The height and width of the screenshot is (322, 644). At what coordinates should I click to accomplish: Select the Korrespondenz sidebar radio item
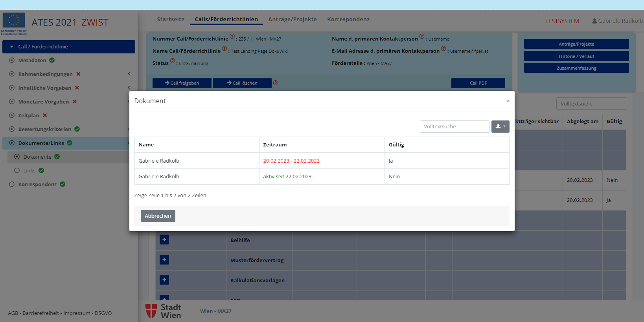(x=12, y=184)
